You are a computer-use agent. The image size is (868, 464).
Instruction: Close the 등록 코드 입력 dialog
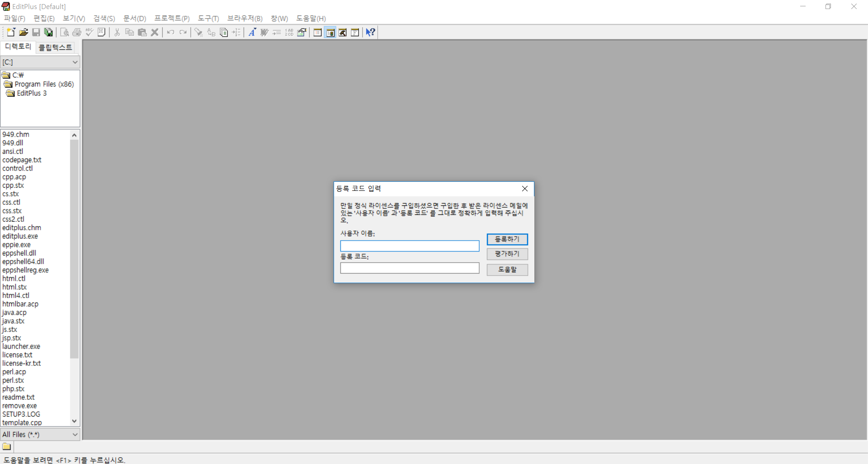pyautogui.click(x=525, y=189)
